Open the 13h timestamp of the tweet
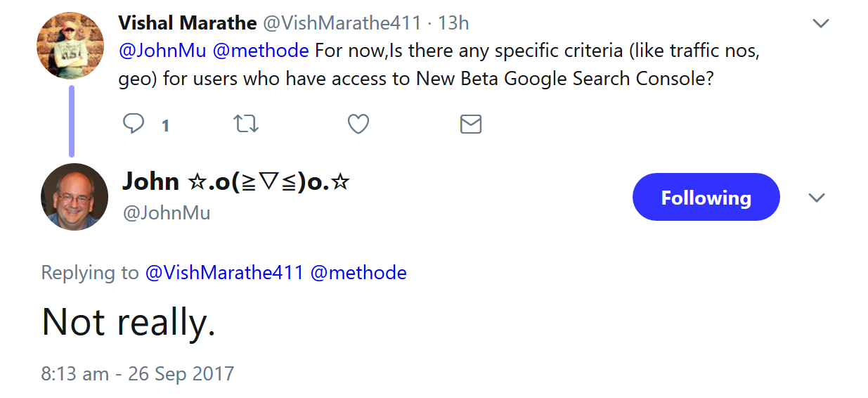 pos(453,23)
